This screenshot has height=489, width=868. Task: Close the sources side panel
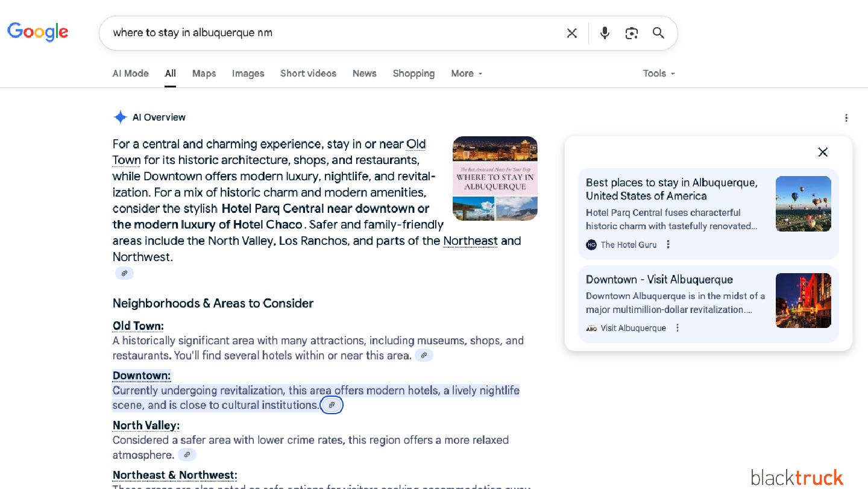823,152
